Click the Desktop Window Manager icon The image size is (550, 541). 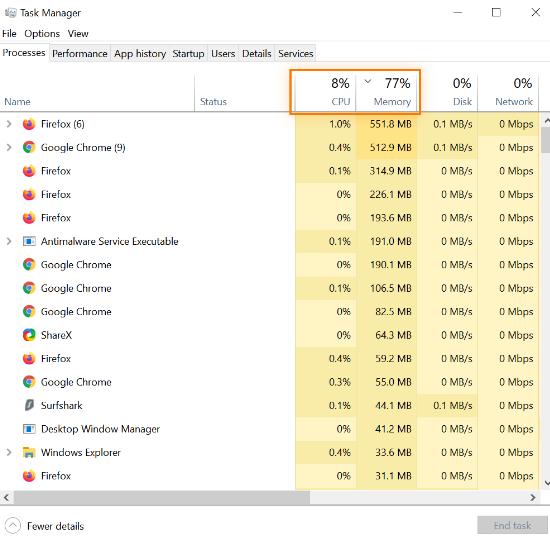point(29,429)
